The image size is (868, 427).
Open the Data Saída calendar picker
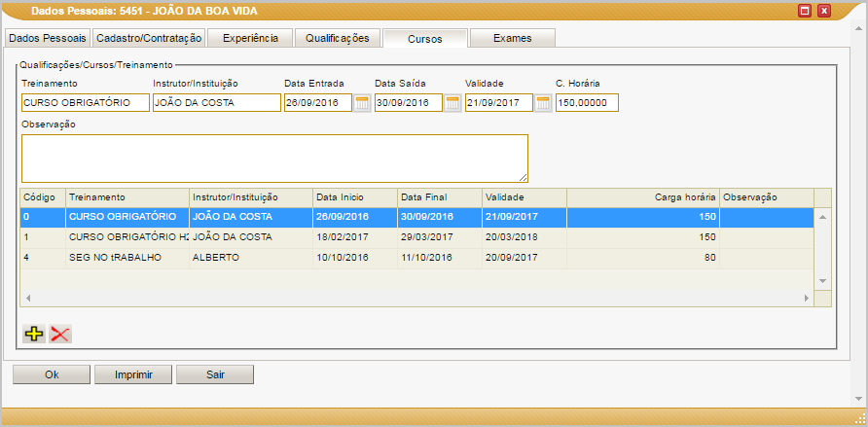pos(452,103)
